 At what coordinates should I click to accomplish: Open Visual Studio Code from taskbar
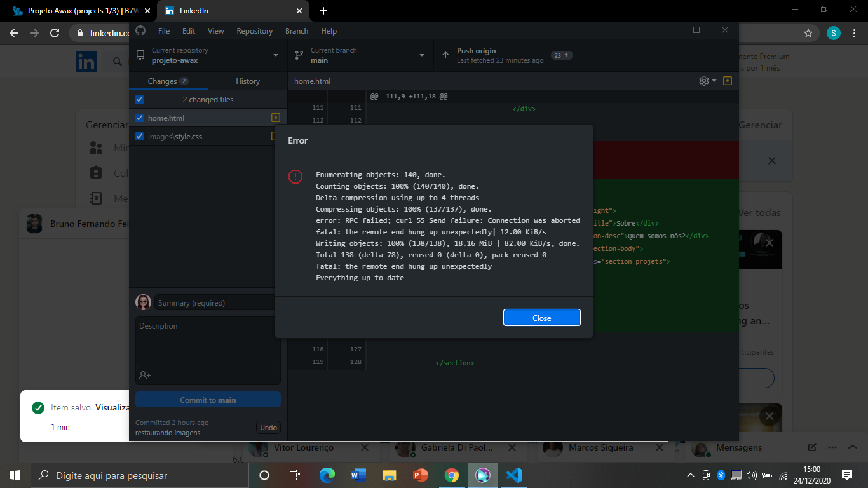click(514, 475)
